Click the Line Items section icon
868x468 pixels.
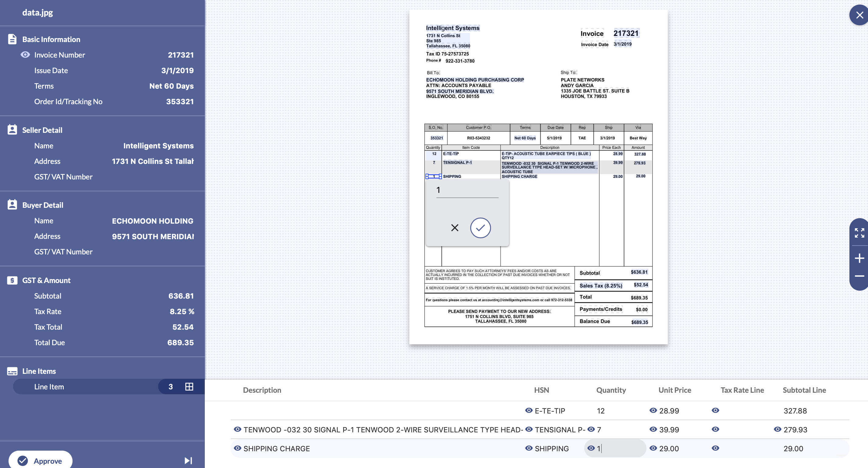12,371
